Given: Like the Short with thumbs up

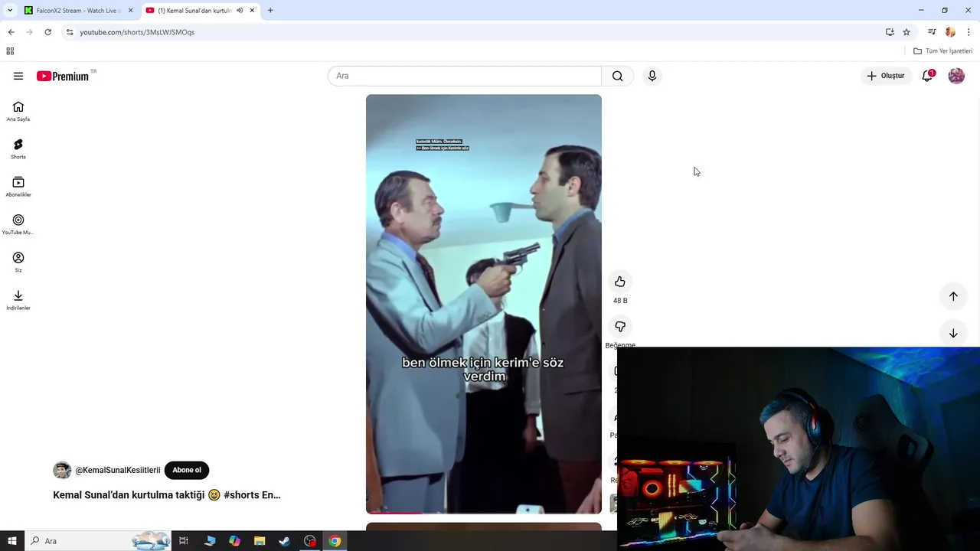Looking at the screenshot, I should pos(620,282).
